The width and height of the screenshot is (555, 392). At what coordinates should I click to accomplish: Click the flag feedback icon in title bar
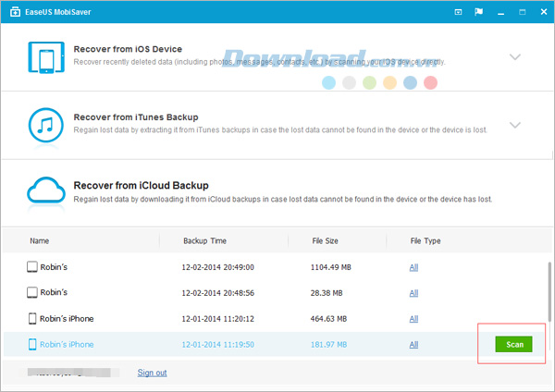[478, 12]
